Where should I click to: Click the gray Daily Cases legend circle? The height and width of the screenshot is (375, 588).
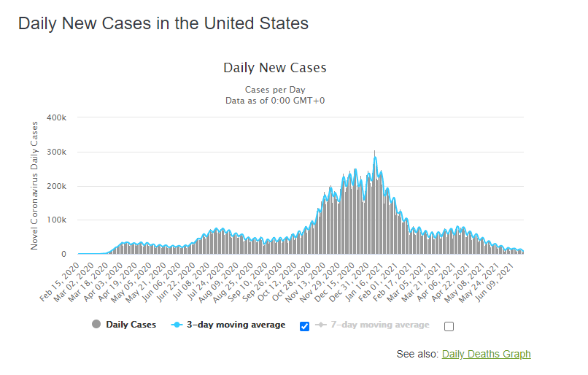point(97,325)
